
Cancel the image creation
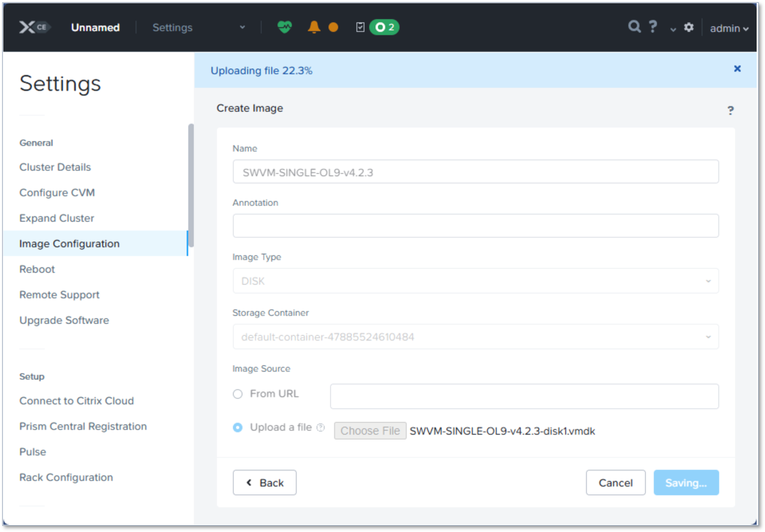pyautogui.click(x=615, y=483)
